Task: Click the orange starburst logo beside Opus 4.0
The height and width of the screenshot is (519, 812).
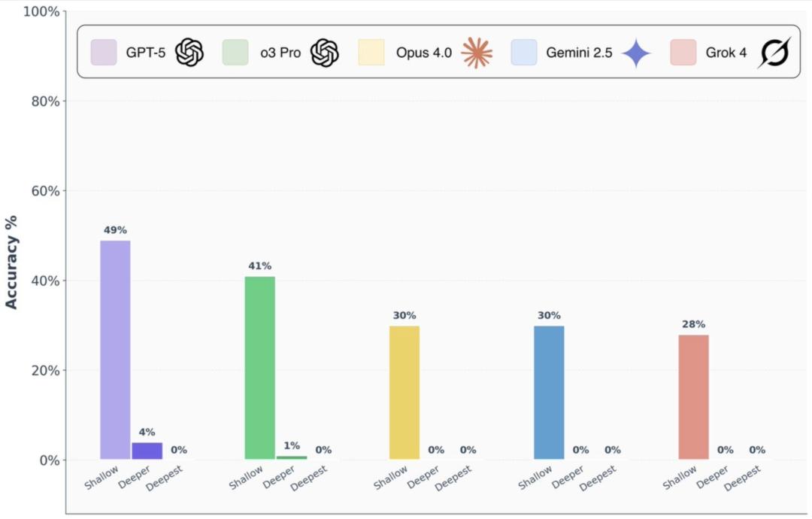Action: [477, 53]
